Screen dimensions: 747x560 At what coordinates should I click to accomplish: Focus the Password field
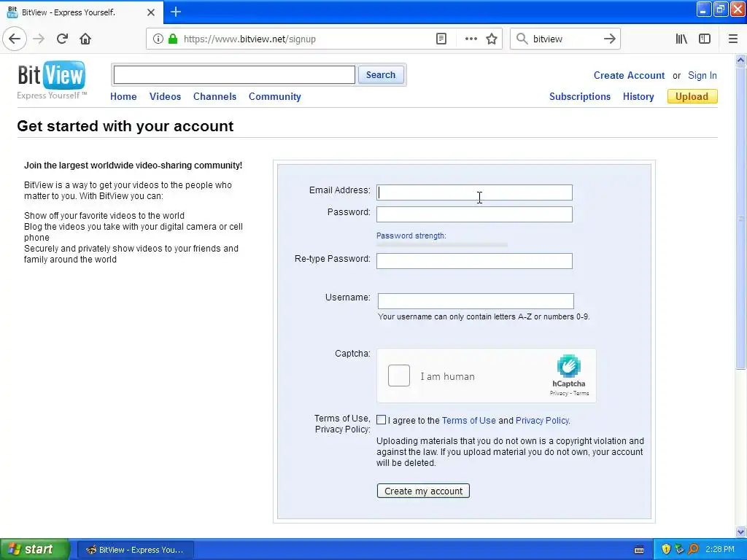click(x=474, y=214)
